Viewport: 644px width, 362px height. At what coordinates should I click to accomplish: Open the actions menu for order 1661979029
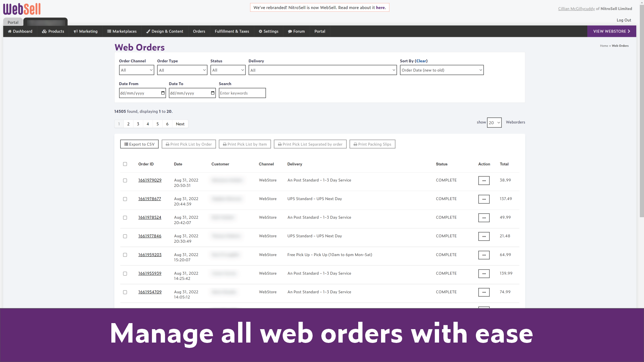click(484, 180)
